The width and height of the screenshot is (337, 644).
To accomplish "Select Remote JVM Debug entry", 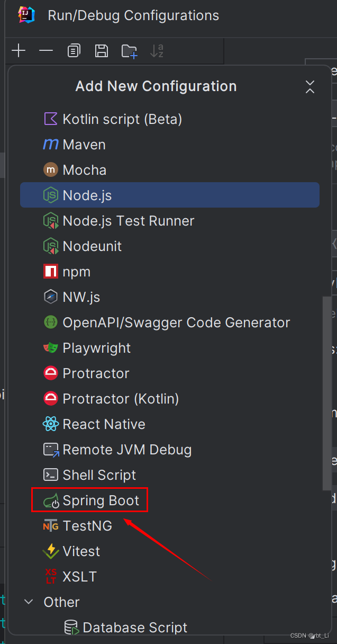I will click(x=127, y=450).
